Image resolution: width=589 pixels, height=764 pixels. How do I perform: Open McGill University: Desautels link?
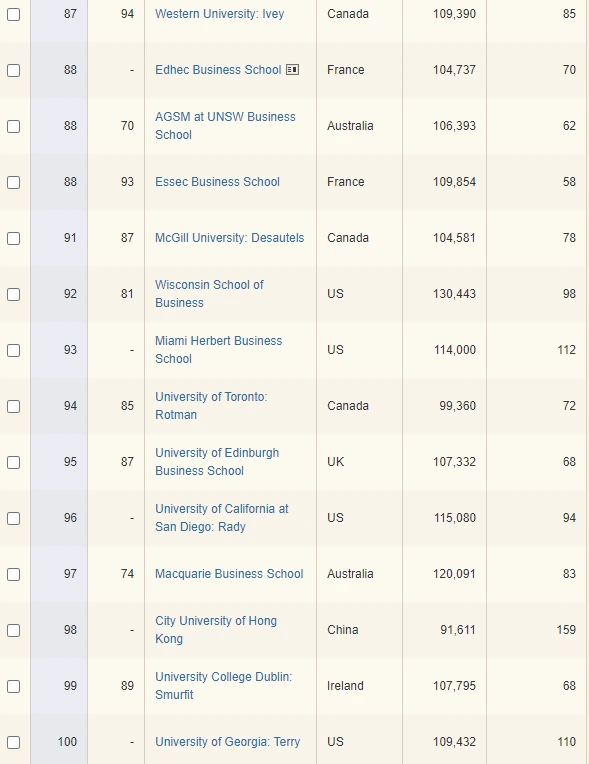(x=229, y=238)
